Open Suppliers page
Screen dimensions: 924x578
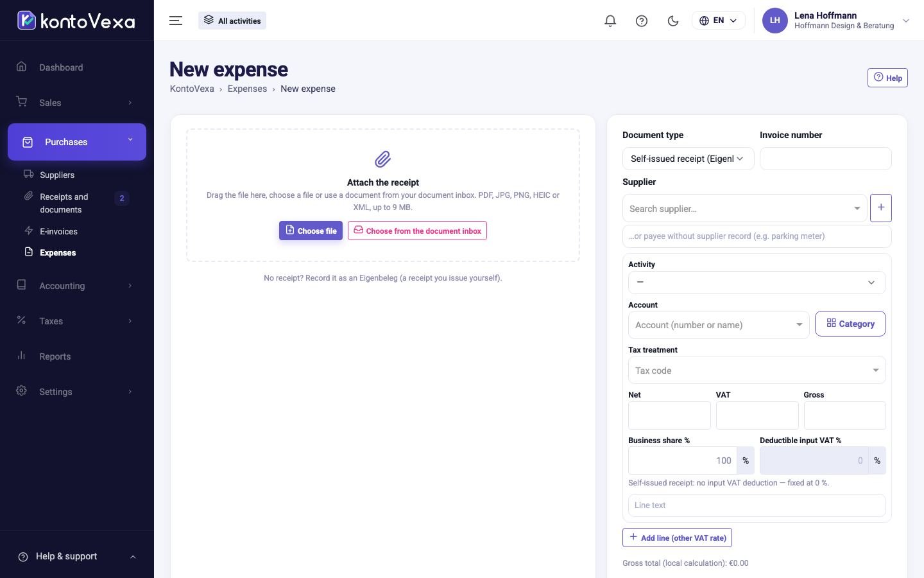click(57, 175)
